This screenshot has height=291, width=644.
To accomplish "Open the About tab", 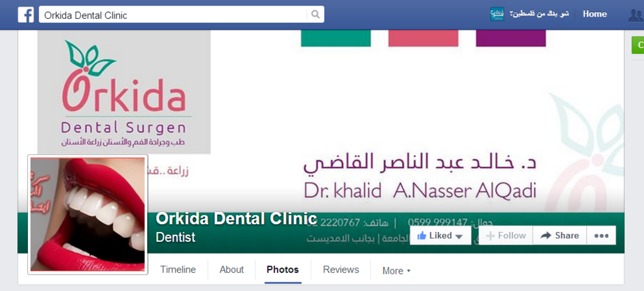I will tap(231, 270).
